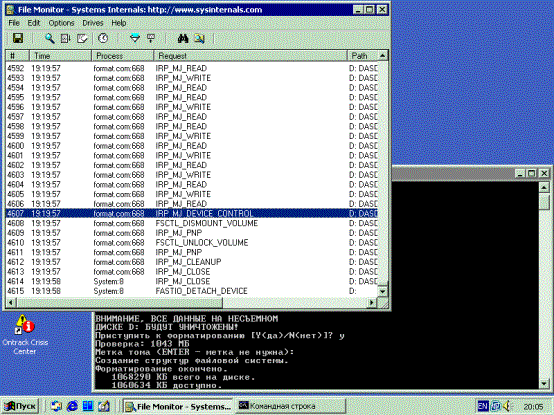
Task: Select row 4613 IRP_MJ_CLOSE
Action: (x=191, y=272)
